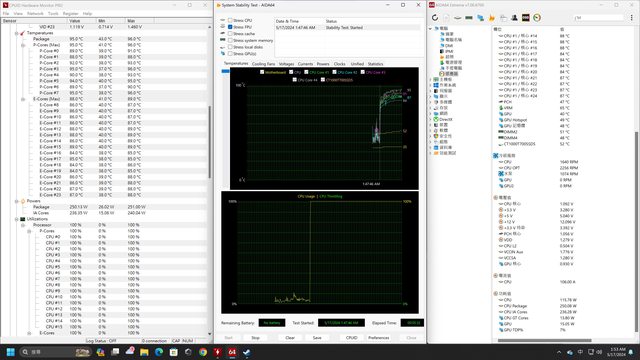This screenshot has height=360, width=640.
Task: Click the Clear button in Stability Test
Action: pos(290,338)
